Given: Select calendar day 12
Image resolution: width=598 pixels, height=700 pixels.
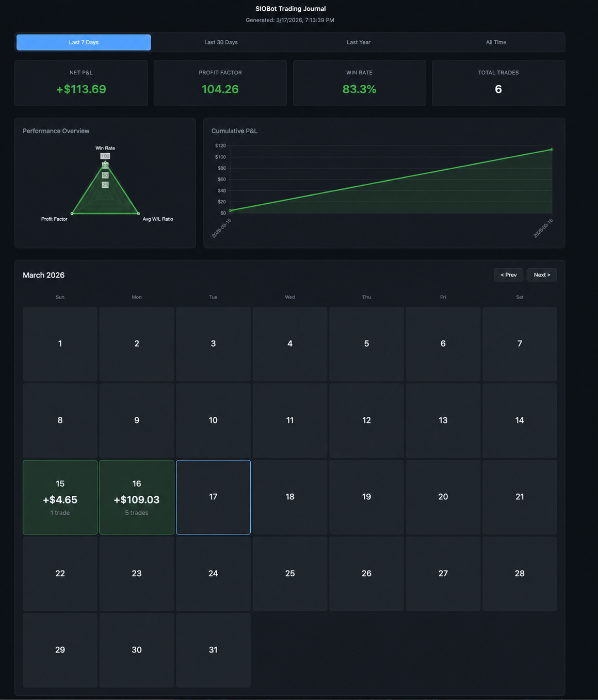Looking at the screenshot, I should point(366,420).
